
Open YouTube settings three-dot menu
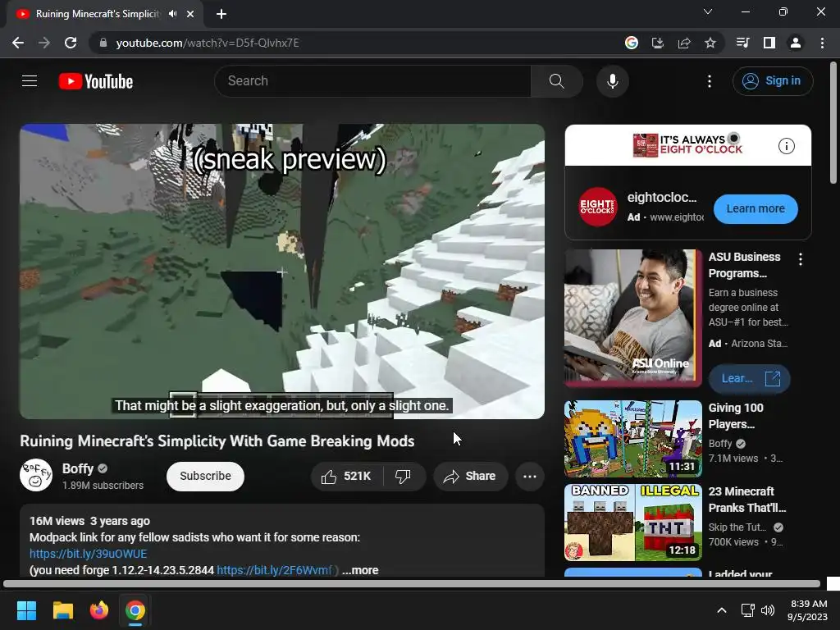tap(710, 81)
